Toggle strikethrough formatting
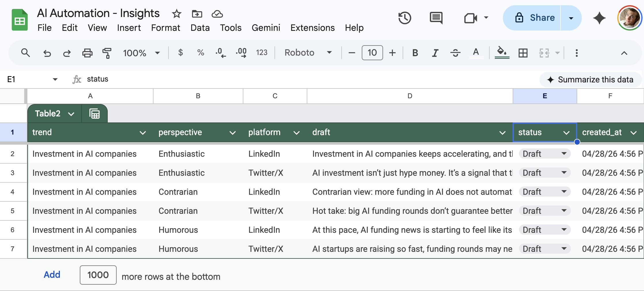The image size is (644, 291). (x=455, y=53)
